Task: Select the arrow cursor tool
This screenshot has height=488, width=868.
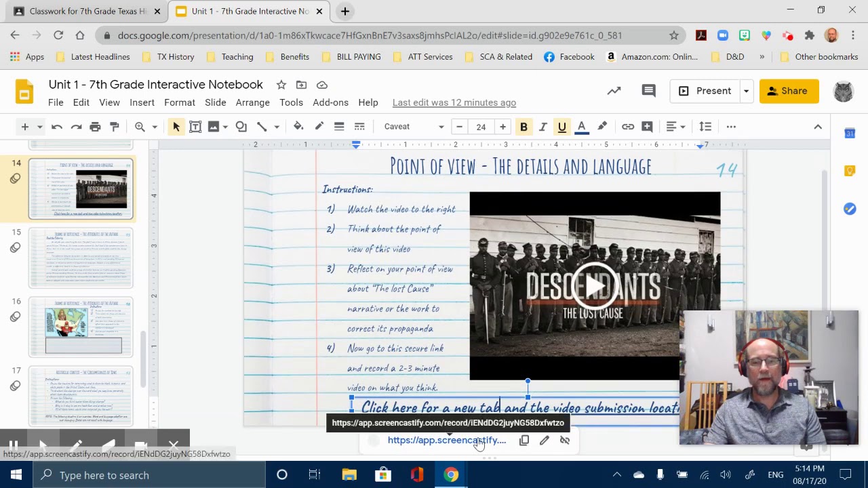Action: 176,127
